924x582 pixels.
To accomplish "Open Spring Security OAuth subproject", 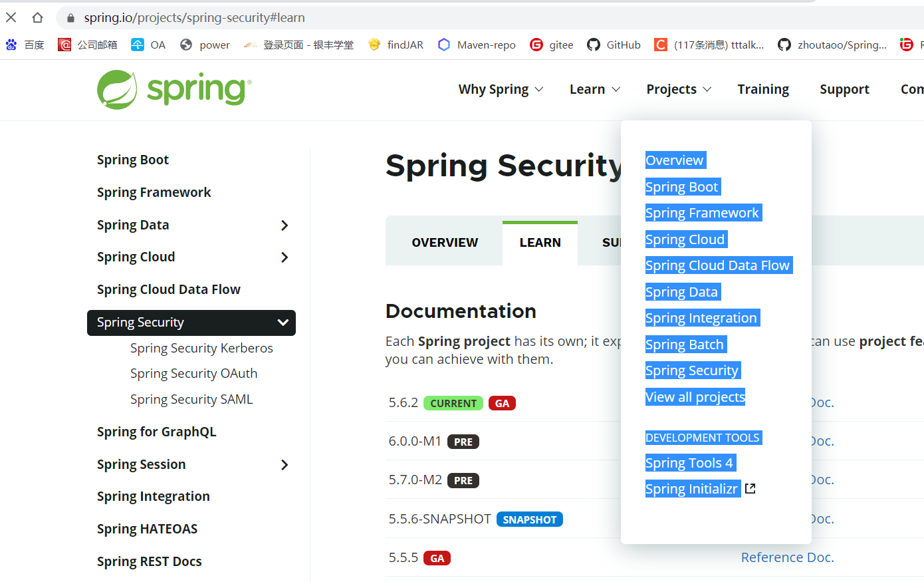I will (193, 373).
